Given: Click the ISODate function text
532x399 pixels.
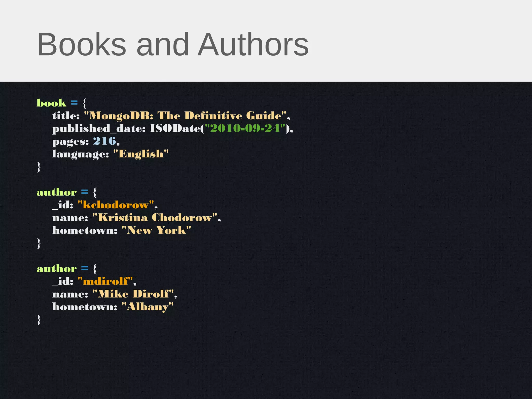Looking at the screenshot, I should pos(175,128).
